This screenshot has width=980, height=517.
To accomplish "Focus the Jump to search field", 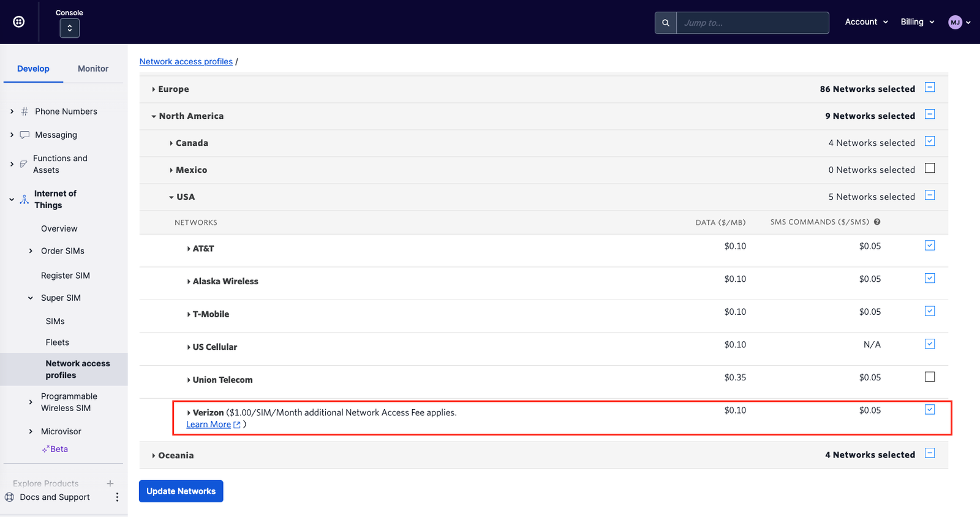I will pyautogui.click(x=752, y=23).
